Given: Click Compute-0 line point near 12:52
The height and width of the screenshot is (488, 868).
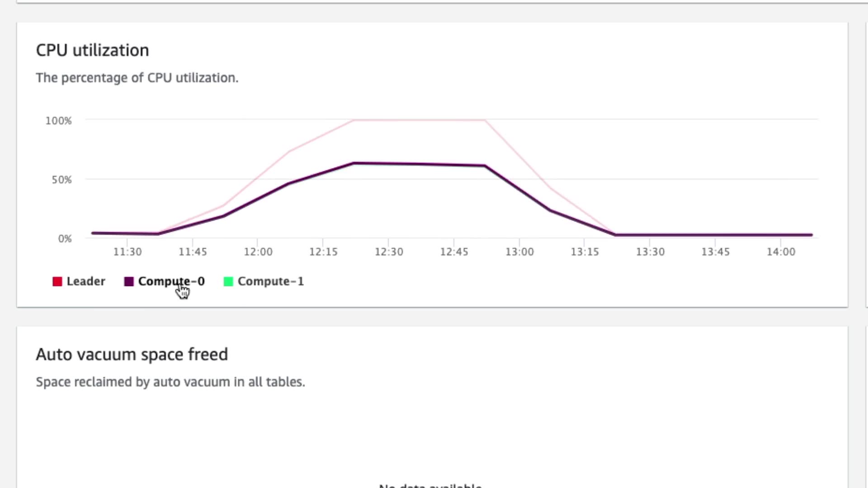Looking at the screenshot, I should 484,166.
